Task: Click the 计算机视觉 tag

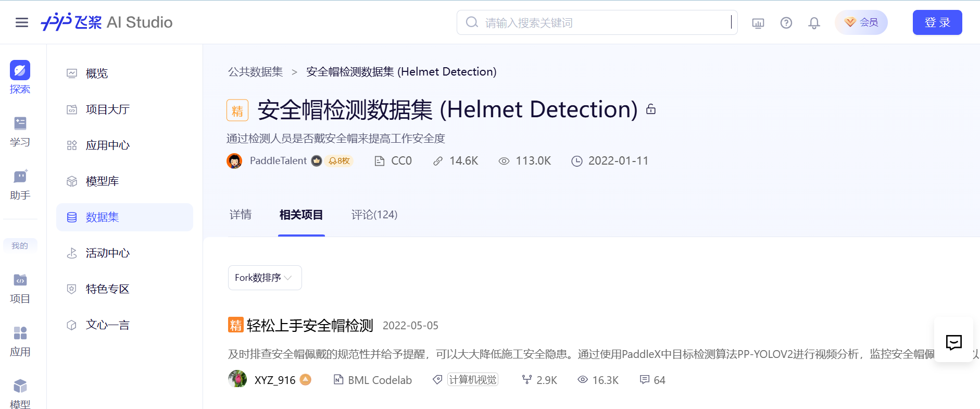Action: pyautogui.click(x=473, y=380)
